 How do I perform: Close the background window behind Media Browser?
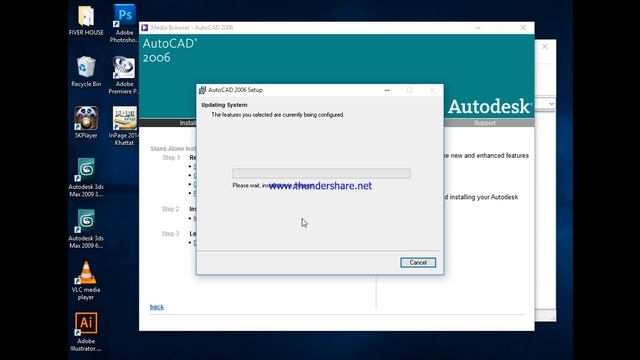point(545,47)
